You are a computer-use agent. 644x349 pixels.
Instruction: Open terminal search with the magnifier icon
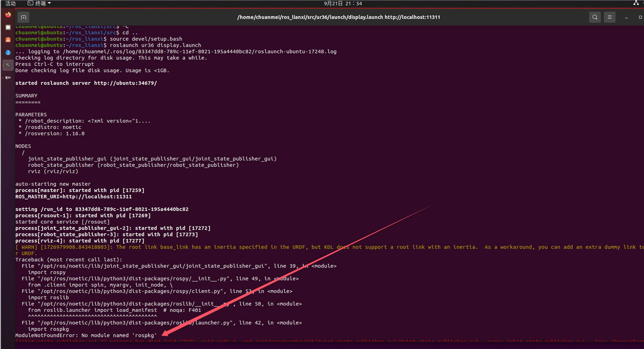tap(595, 17)
